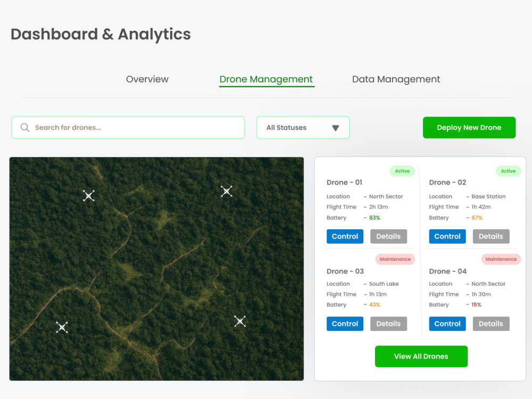Image resolution: width=532 pixels, height=399 pixels.
Task: Click the Base Station location value
Action: pos(488,196)
